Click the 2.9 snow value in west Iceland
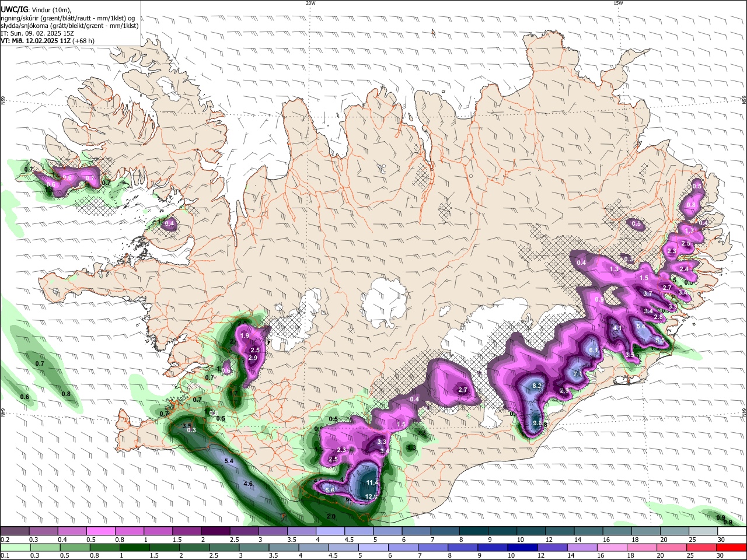 point(253,358)
